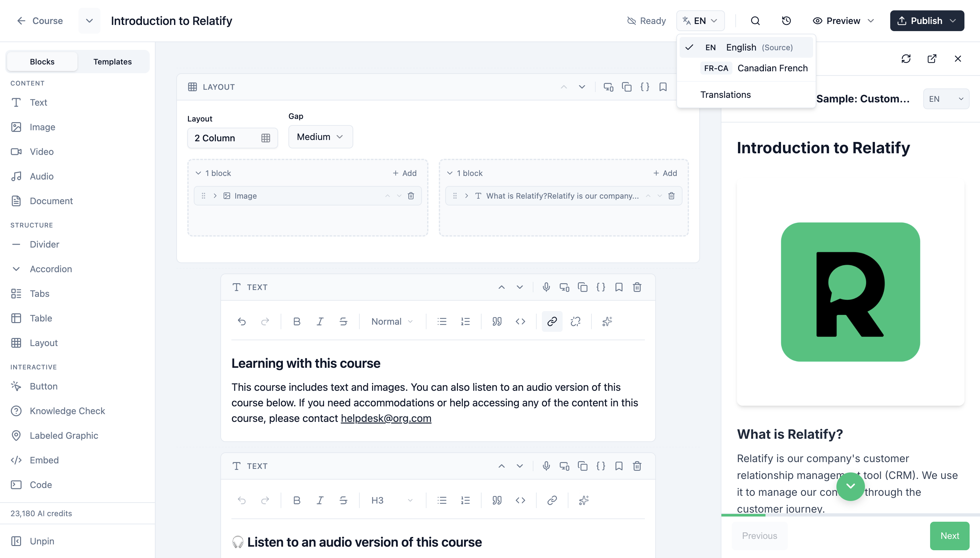
Task: Select the Knowledge Check interactive block
Action: [67, 411]
